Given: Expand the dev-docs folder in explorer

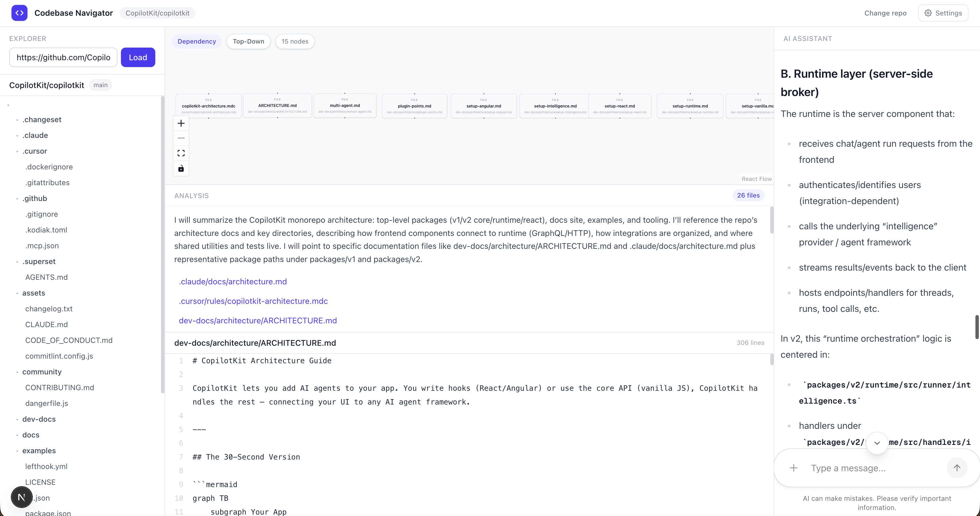Looking at the screenshot, I should (x=38, y=419).
